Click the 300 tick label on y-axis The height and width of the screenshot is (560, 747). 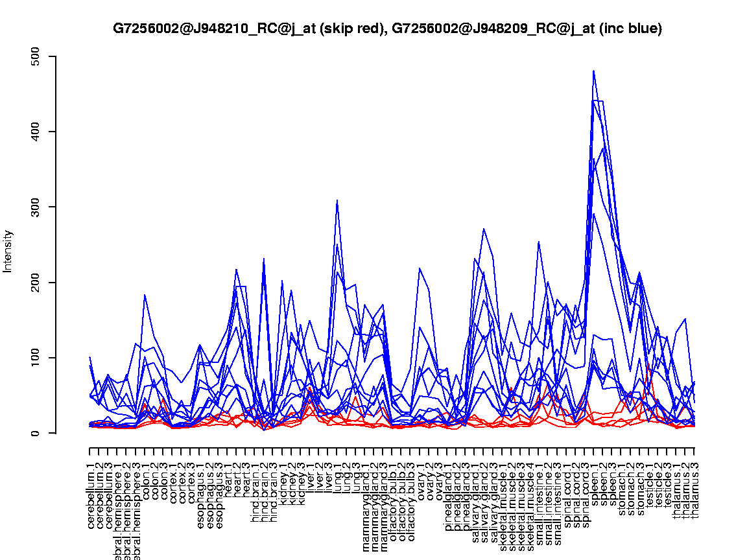(36, 207)
